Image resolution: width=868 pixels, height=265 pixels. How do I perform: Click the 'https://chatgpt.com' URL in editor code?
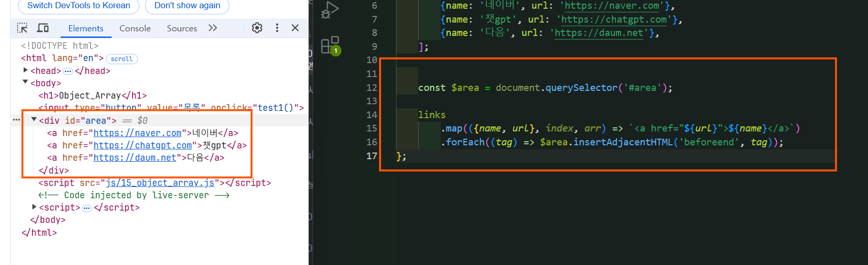pyautogui.click(x=614, y=20)
